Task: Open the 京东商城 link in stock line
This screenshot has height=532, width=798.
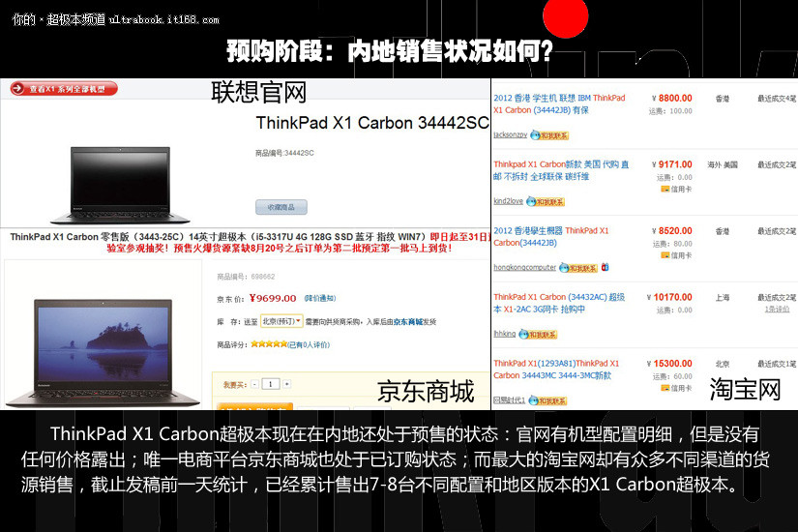Action: pyautogui.click(x=406, y=321)
